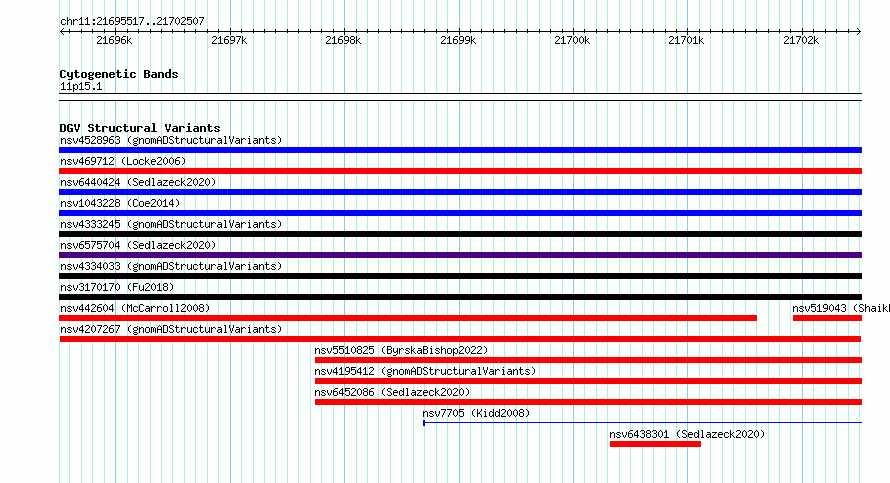Click the nsv442604 red variant bar
Screen dimensions: 890x483
coord(408,318)
